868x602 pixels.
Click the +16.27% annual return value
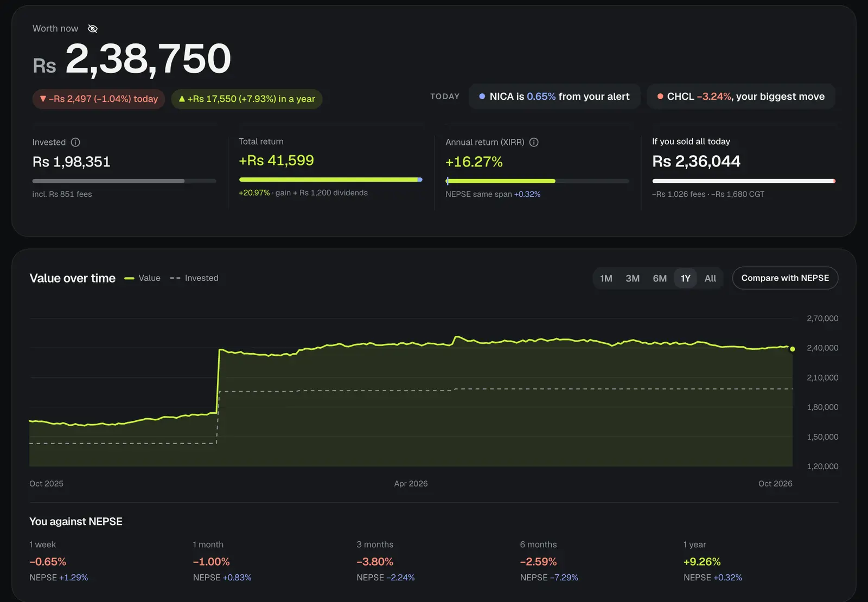[474, 162]
